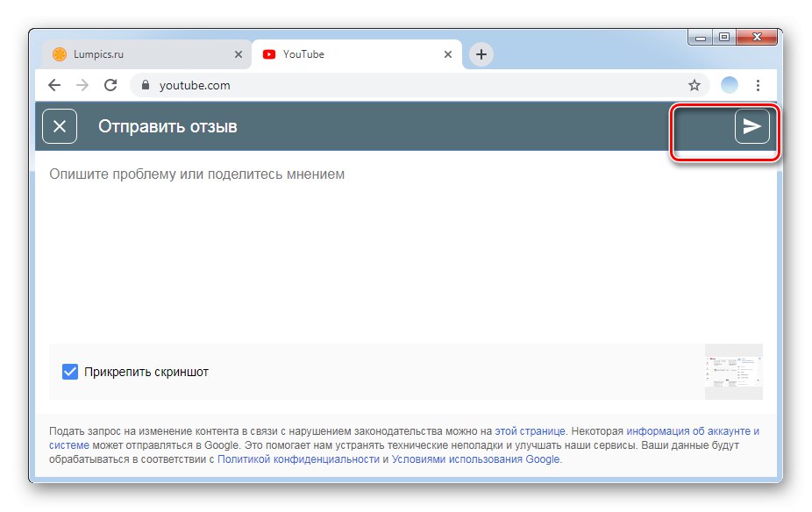Open a new tab with the plus button
Viewport: 812px width, 512px height.
tap(481, 53)
